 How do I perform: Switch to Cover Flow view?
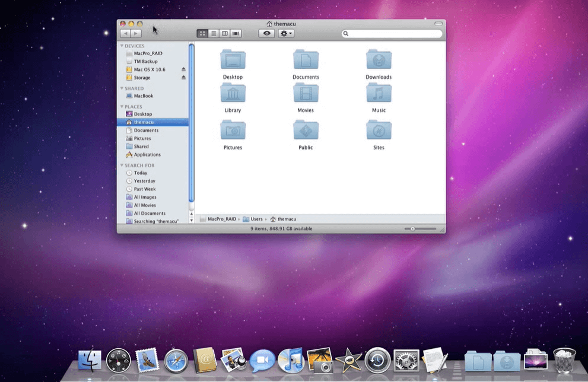coord(236,34)
